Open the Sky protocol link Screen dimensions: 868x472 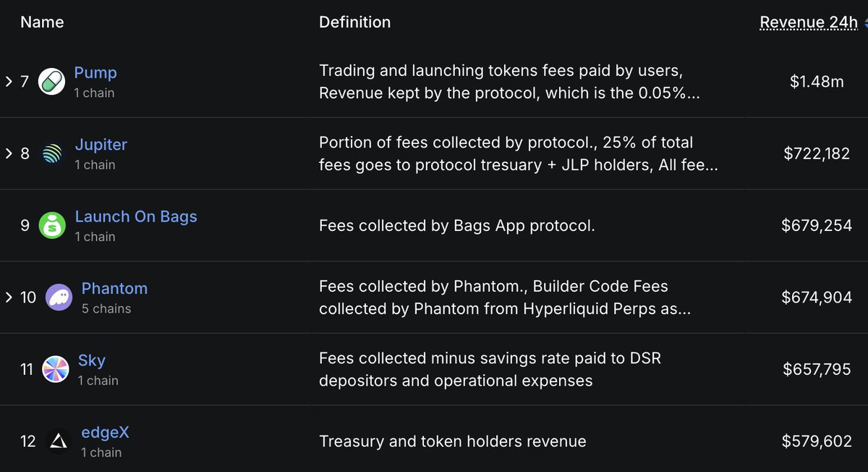click(x=92, y=361)
